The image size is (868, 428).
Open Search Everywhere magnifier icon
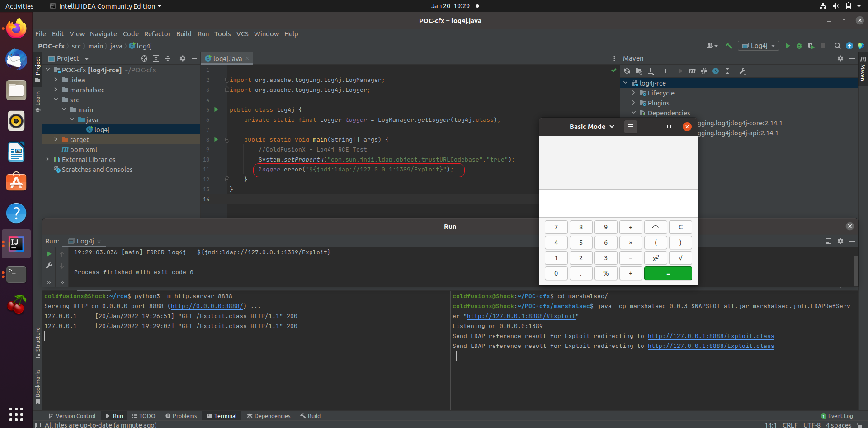[837, 46]
